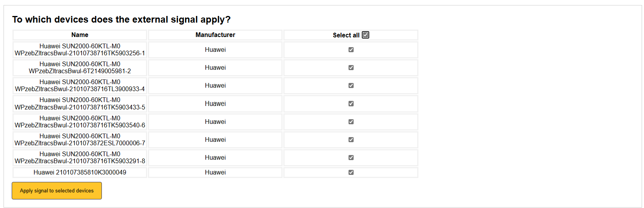Uncheck device ending in TK5903433-5

(x=351, y=104)
